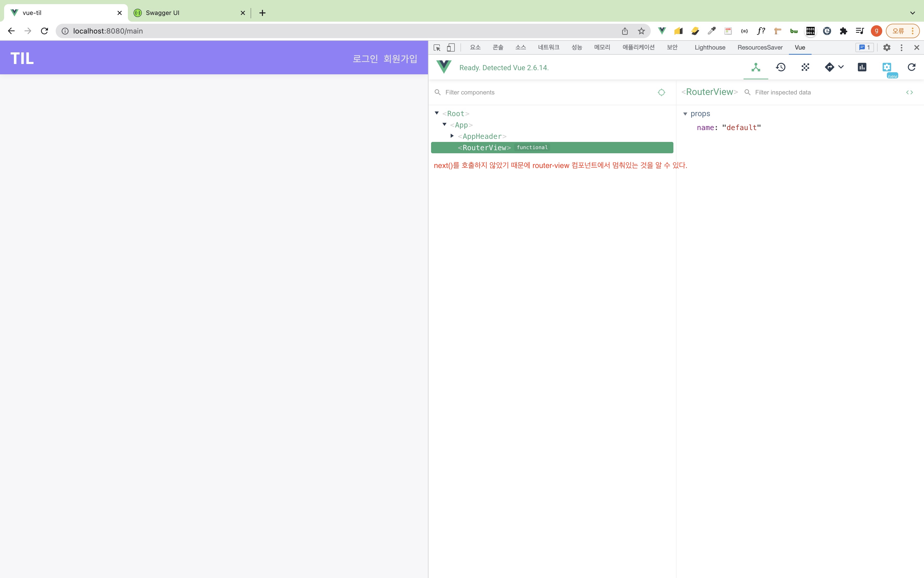Select the App component in tree
The width and height of the screenshot is (924, 578).
point(461,125)
